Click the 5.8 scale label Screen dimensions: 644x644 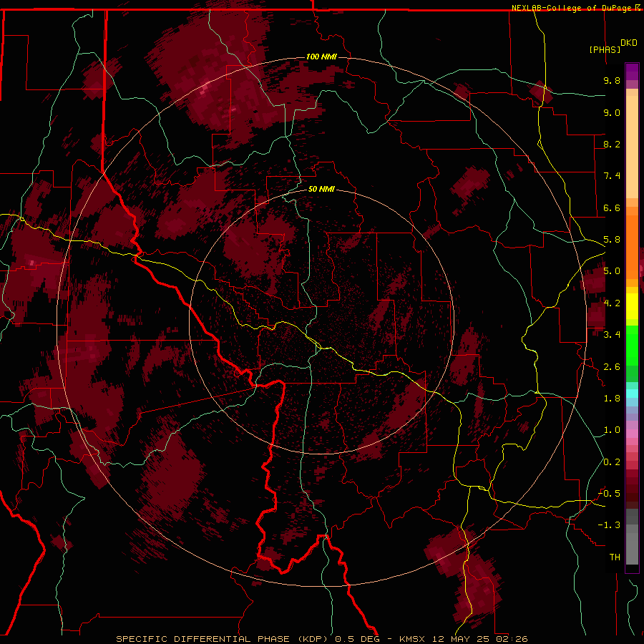point(612,240)
